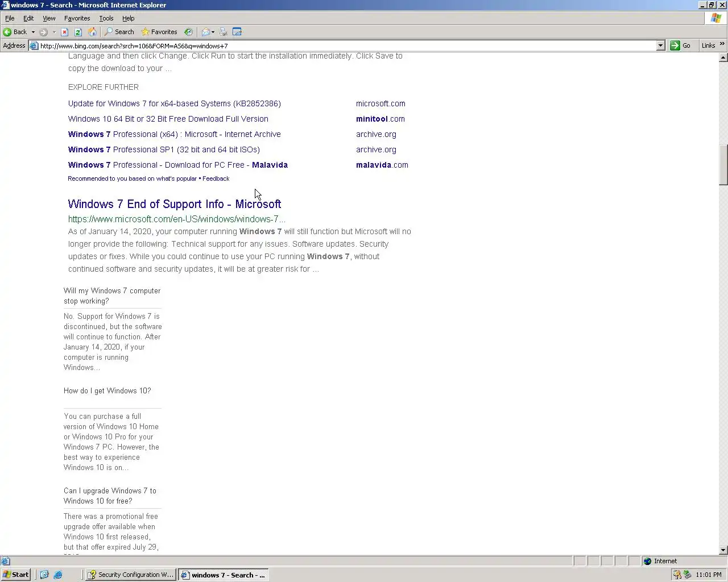This screenshot has width=728, height=582.
Task: Expand 'How do I get Windows 10?' question
Action: 107,390
